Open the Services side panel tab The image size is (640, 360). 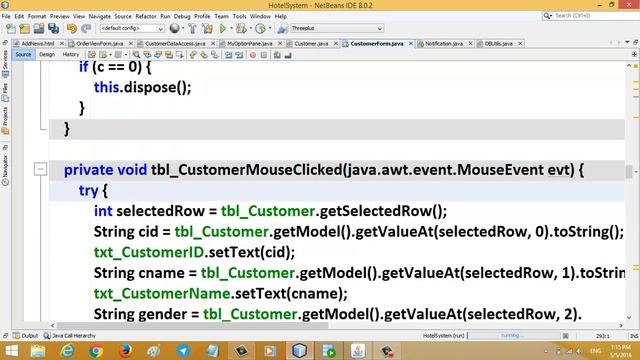[5, 63]
